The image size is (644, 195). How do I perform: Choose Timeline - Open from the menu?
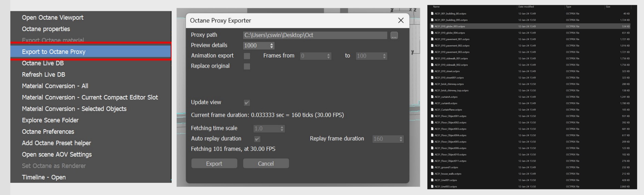point(44,177)
